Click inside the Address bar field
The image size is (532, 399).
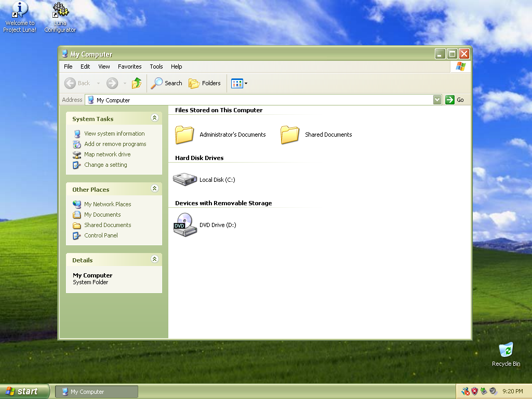260,100
